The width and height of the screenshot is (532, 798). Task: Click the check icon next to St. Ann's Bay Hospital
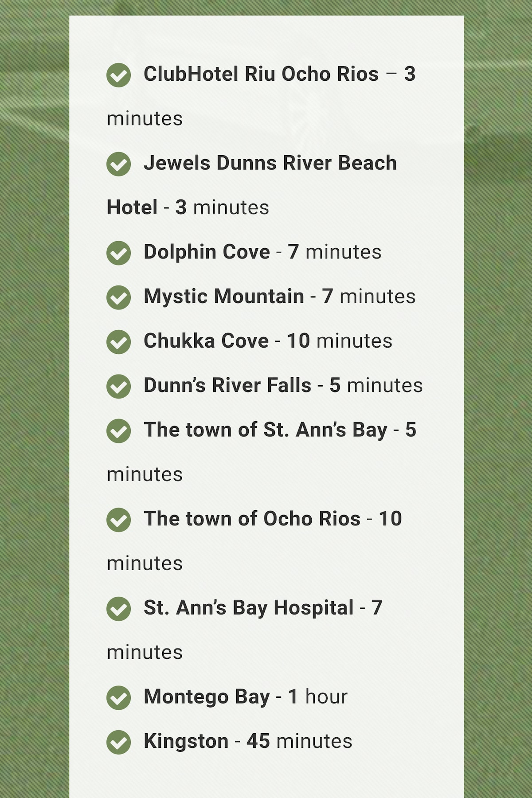(118, 609)
